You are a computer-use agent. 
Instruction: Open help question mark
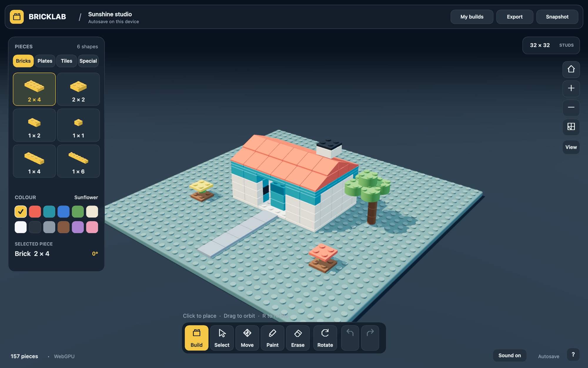pos(573,355)
